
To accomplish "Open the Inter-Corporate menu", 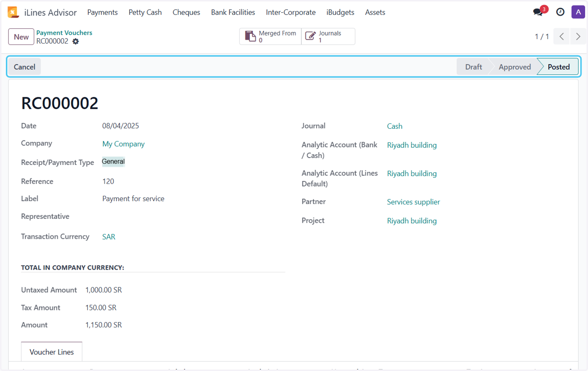I will tap(291, 12).
